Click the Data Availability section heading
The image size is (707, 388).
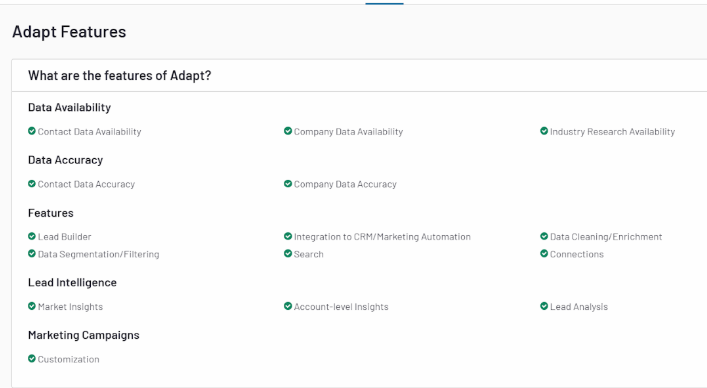(69, 107)
